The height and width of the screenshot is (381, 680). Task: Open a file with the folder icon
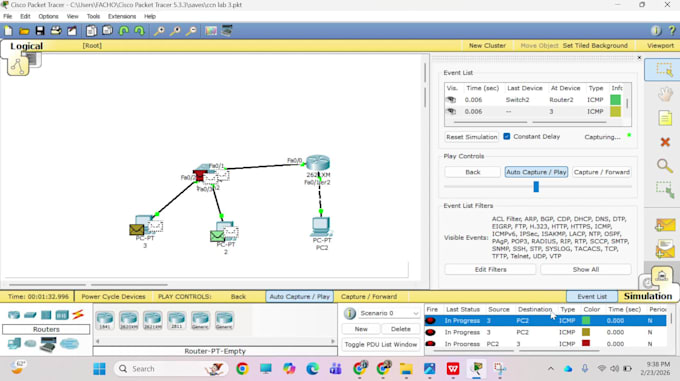pos(24,31)
